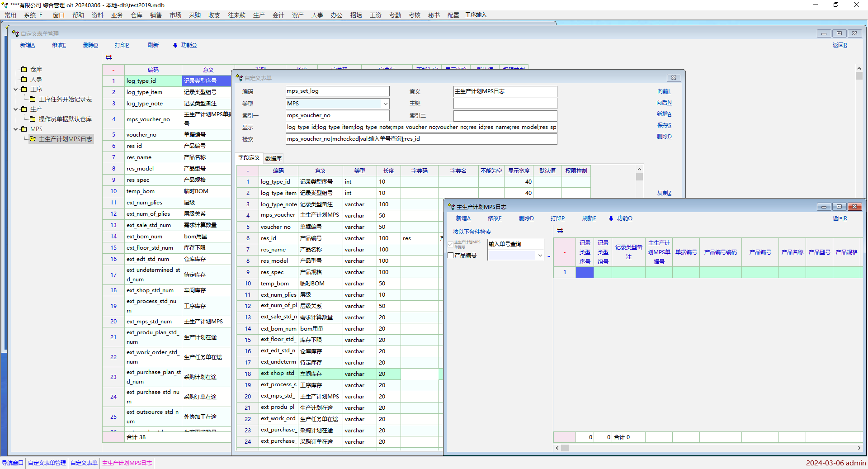Open the 产品编号 combo box dropdown
868x469 pixels.
[540, 256]
